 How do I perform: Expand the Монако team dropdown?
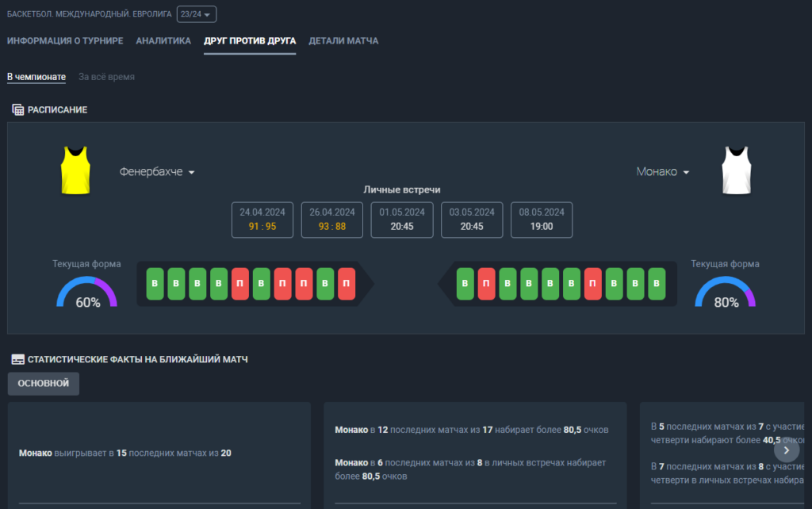click(x=662, y=172)
